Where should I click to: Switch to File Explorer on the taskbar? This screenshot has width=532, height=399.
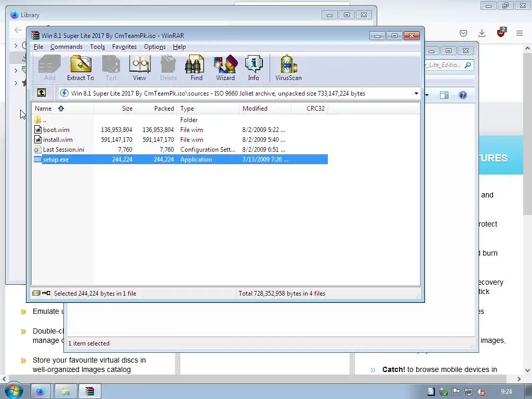[x=66, y=392]
